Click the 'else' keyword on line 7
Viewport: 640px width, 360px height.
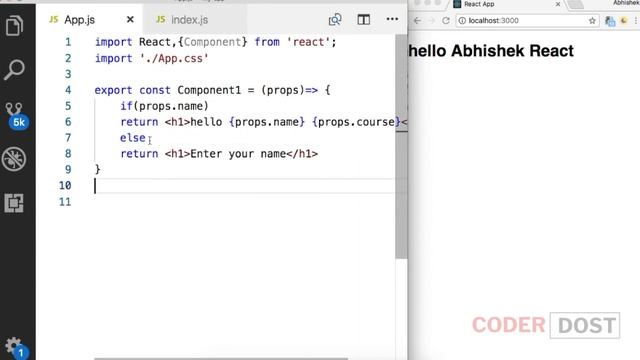(x=133, y=138)
